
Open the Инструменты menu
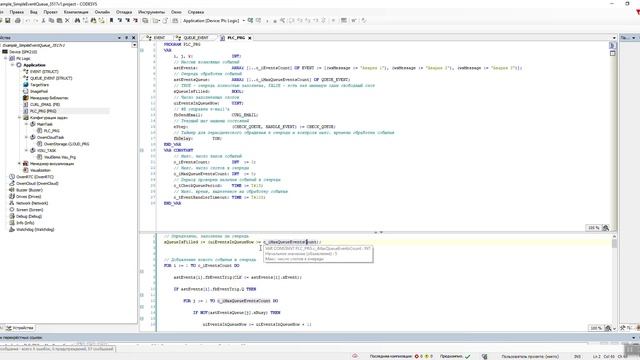151,12
